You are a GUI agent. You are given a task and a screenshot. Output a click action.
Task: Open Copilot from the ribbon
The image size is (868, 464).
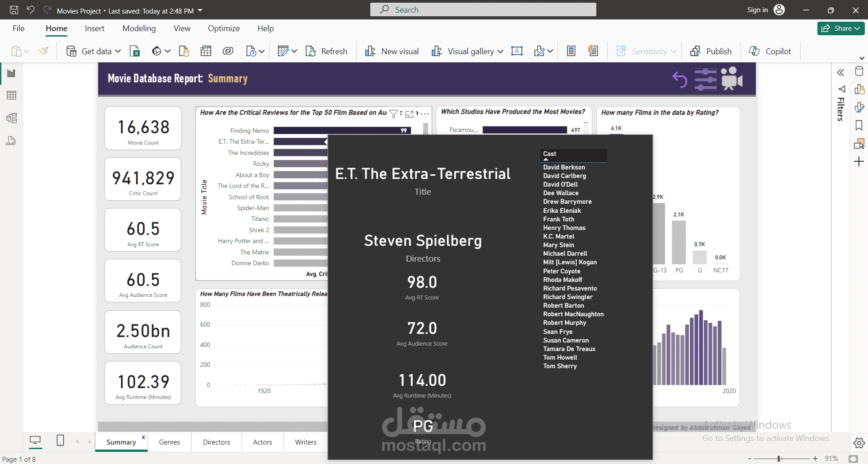[x=770, y=51]
